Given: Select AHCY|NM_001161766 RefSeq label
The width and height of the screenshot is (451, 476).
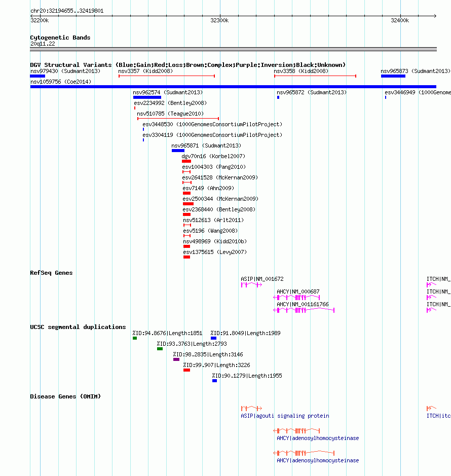Looking at the screenshot, I should point(303,304).
